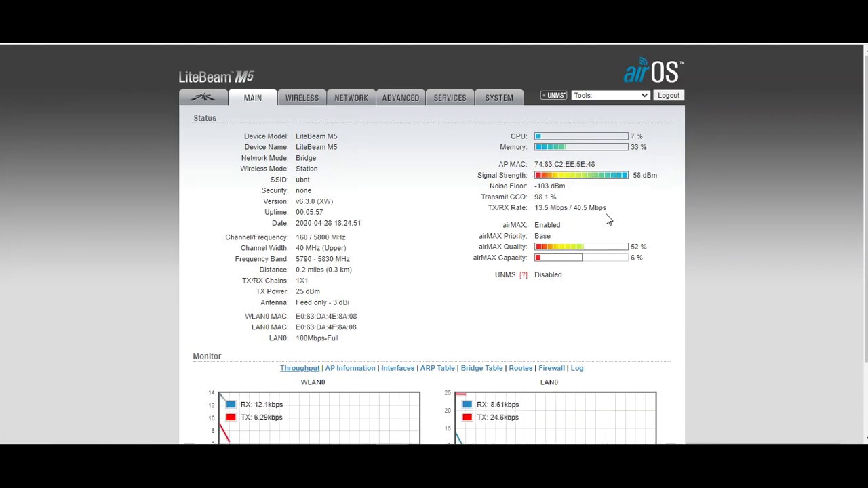The width and height of the screenshot is (868, 488).
Task: Select the Antenna value Feed only - 3 dBi
Action: 322,302
